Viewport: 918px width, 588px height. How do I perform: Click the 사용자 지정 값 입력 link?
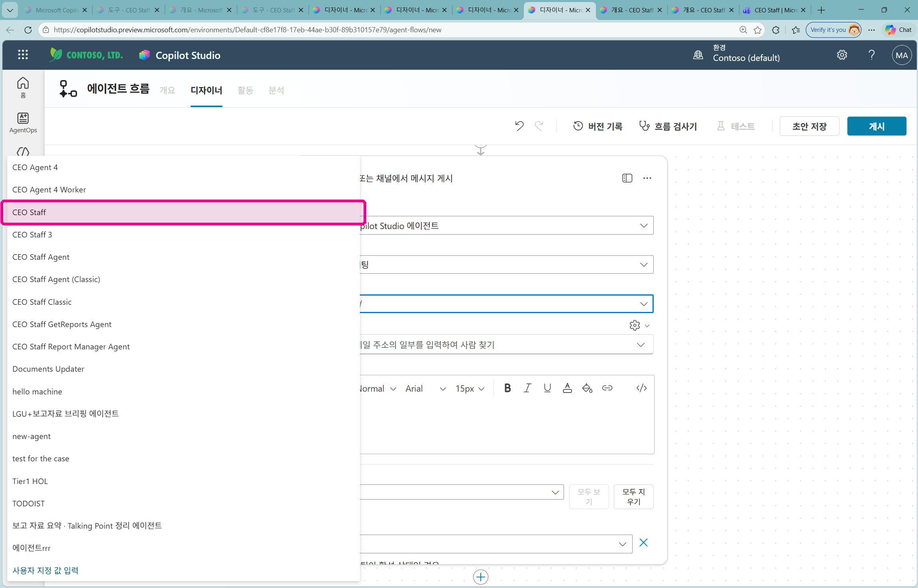point(45,570)
